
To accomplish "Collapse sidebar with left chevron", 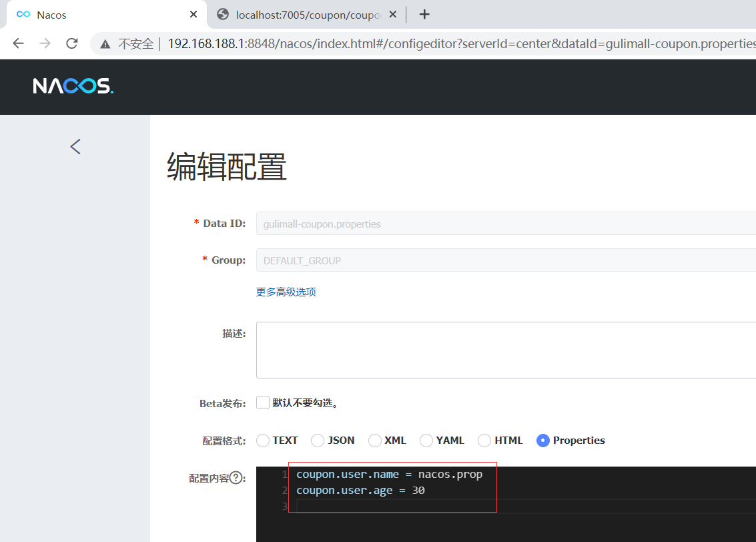I will point(75,147).
